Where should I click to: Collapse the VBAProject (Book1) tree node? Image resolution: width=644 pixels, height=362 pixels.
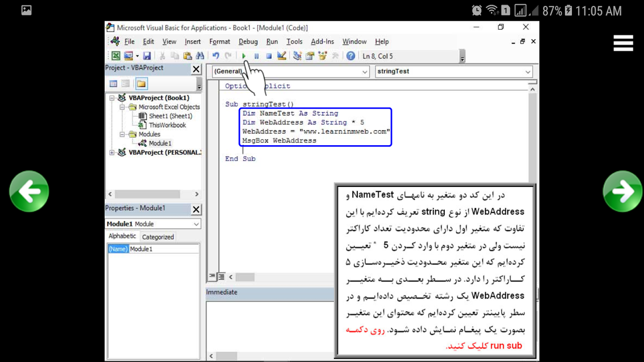(x=112, y=98)
